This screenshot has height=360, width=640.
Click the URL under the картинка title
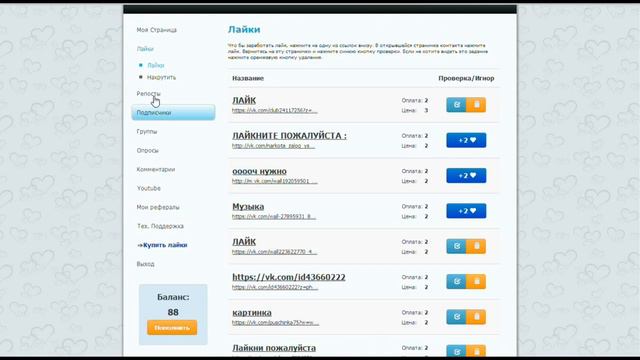(276, 322)
